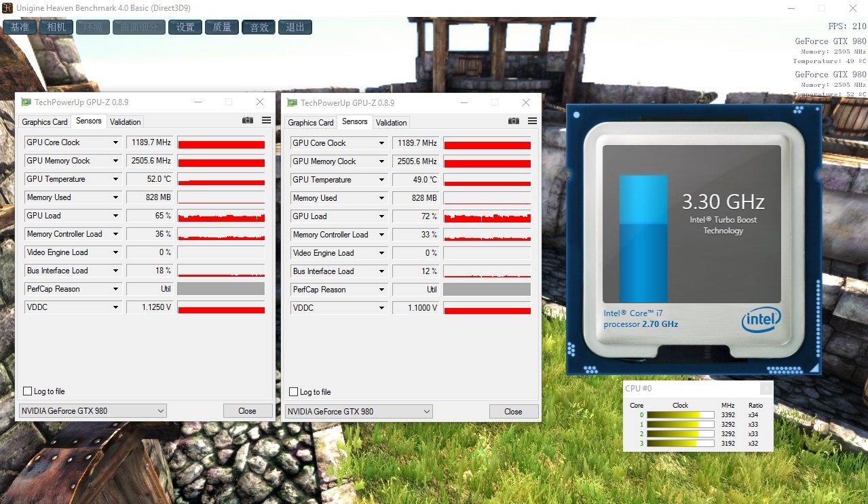The image size is (868, 504).
Task: Click the 1.1000 V VDDC value
Action: click(416, 308)
